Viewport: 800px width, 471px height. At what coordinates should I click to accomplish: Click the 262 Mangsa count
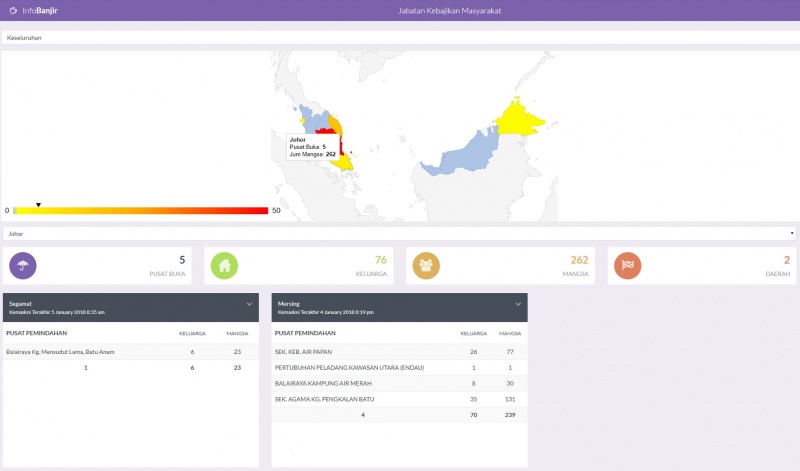pos(579,260)
